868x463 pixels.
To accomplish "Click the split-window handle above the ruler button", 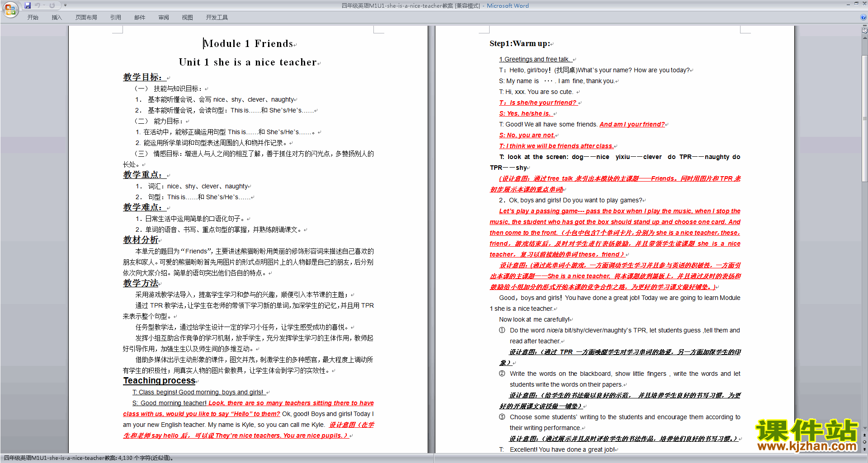I will (865, 26).
